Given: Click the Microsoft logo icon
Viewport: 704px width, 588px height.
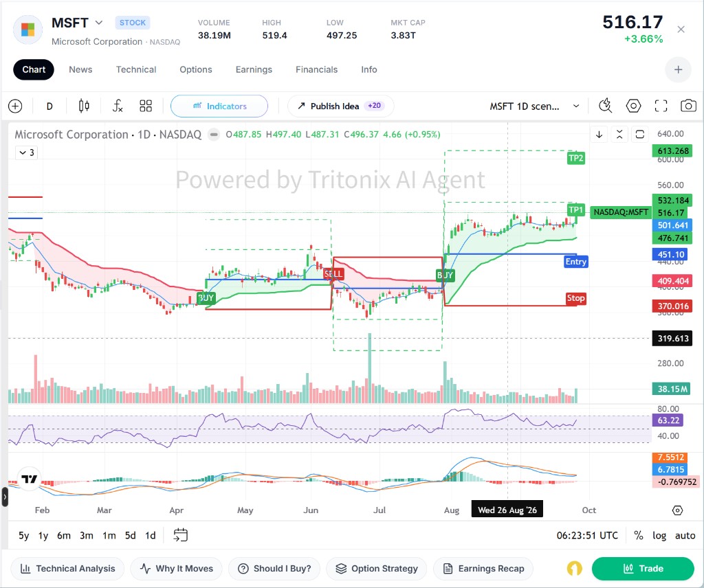Looking at the screenshot, I should tap(27, 30).
